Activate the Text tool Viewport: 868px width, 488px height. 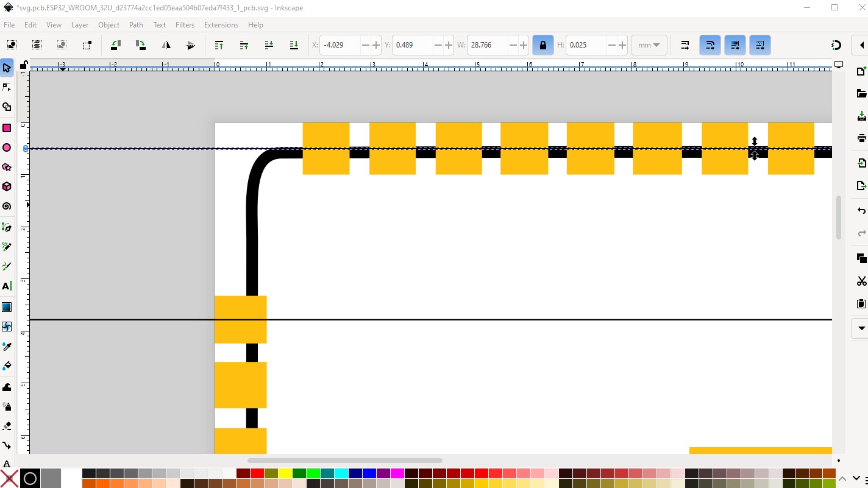7,286
